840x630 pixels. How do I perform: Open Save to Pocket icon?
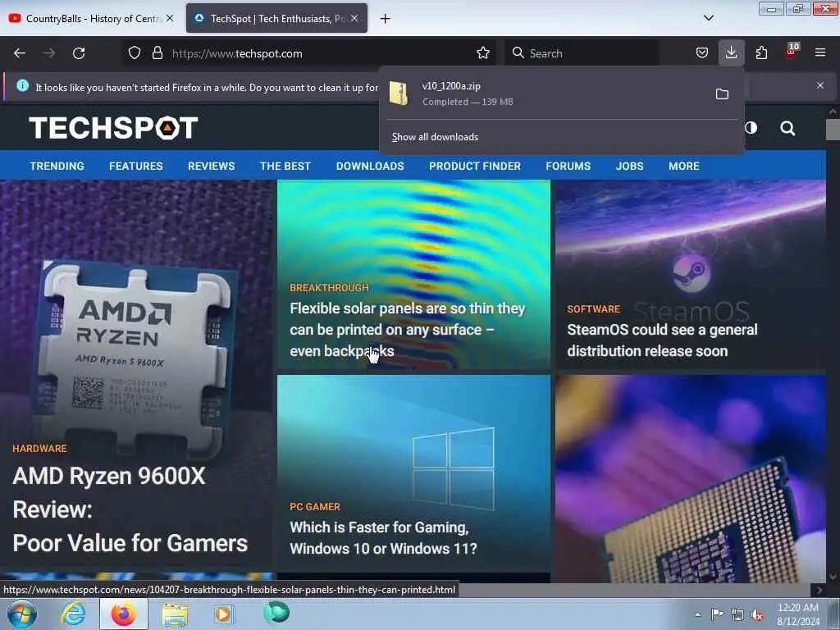[702, 53]
